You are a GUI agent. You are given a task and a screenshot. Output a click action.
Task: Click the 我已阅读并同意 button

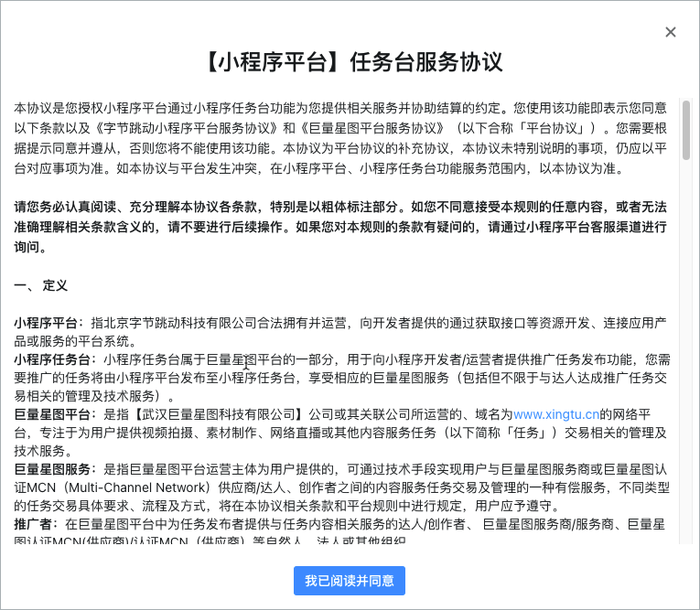[x=350, y=581]
